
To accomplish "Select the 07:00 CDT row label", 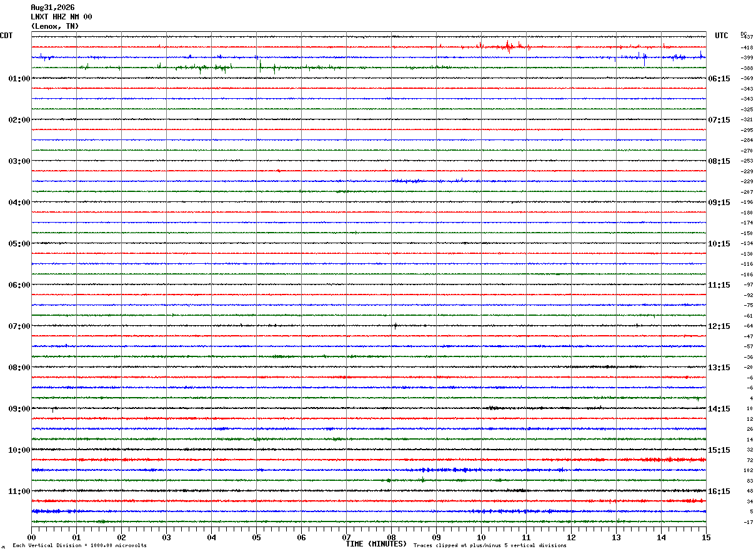I will click(x=19, y=326).
